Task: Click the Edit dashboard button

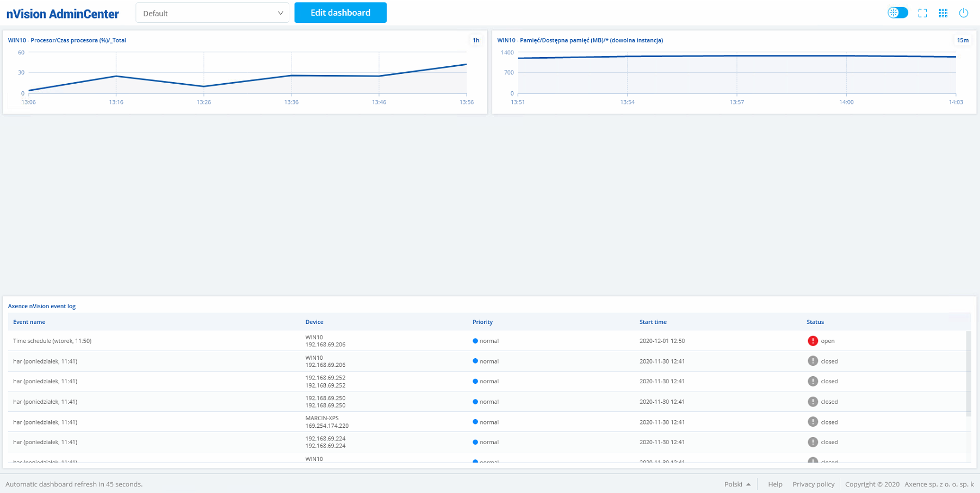Action: 340,13
